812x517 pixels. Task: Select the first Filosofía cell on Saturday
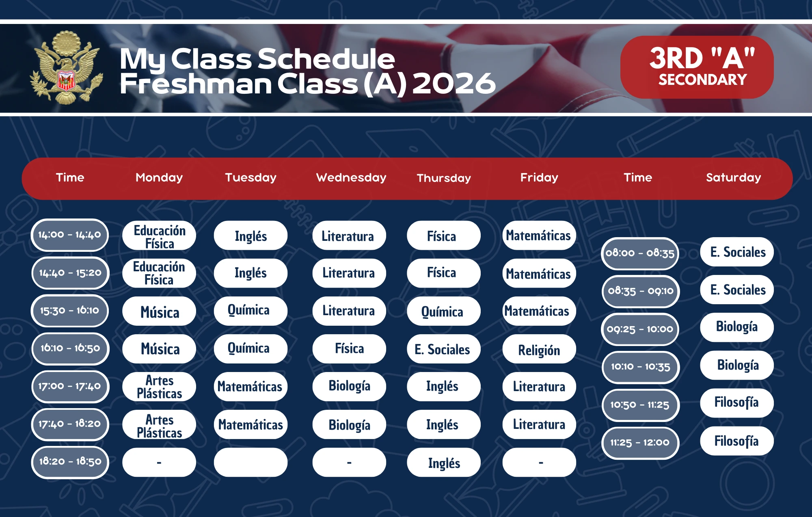737,403
